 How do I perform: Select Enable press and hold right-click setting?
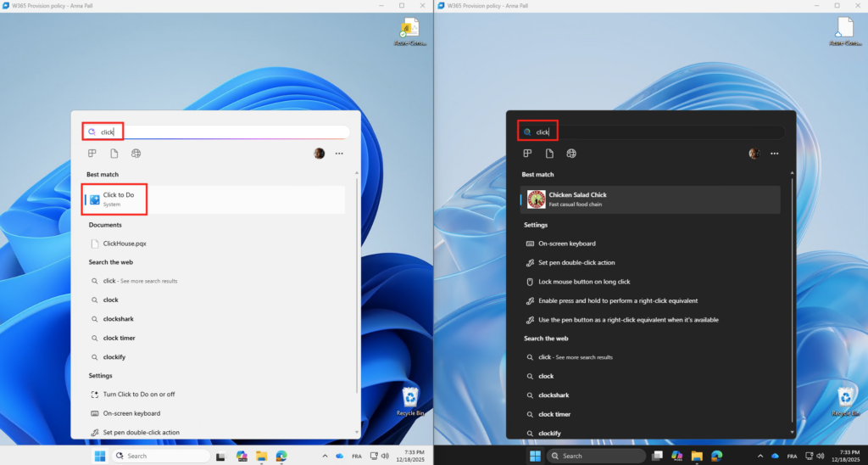pos(618,300)
